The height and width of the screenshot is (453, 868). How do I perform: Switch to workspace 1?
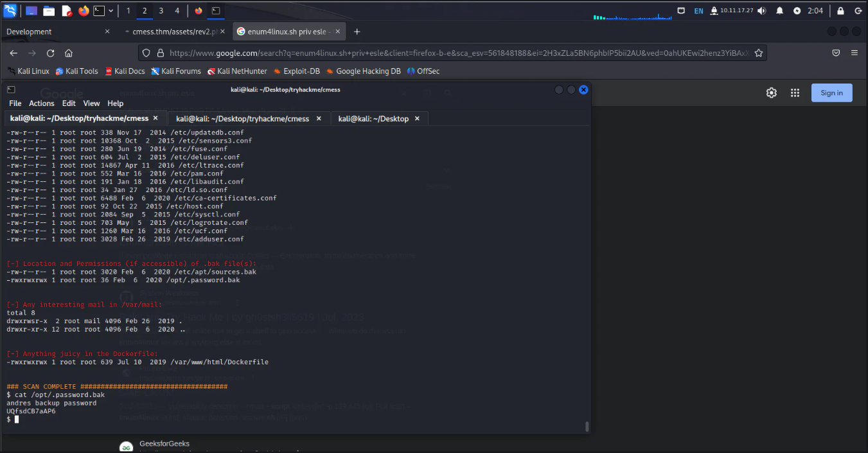click(128, 11)
